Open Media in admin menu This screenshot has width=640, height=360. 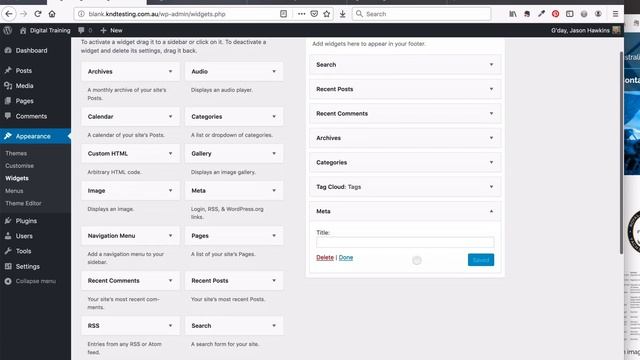coord(24,86)
